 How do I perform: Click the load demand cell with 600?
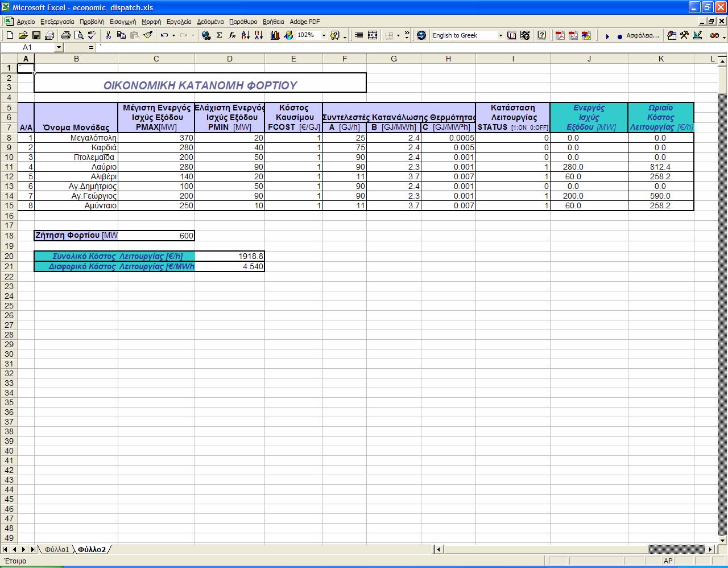tap(156, 236)
